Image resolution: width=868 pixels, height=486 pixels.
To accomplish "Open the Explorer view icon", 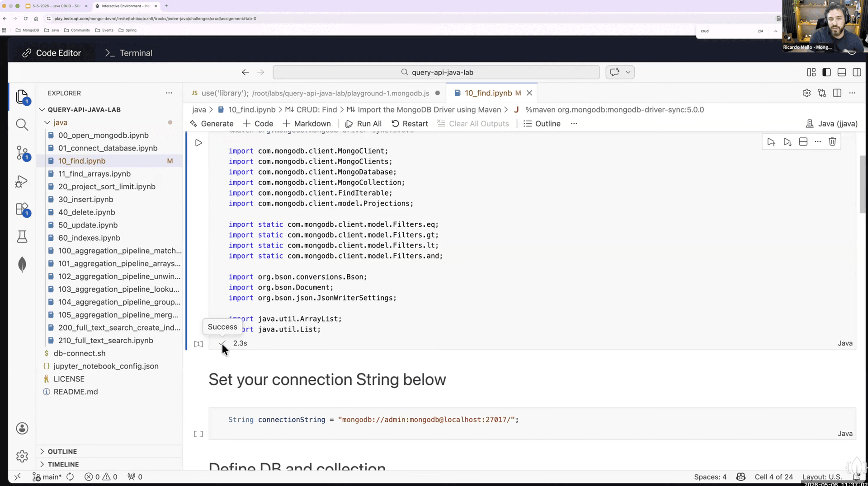I will click(22, 97).
